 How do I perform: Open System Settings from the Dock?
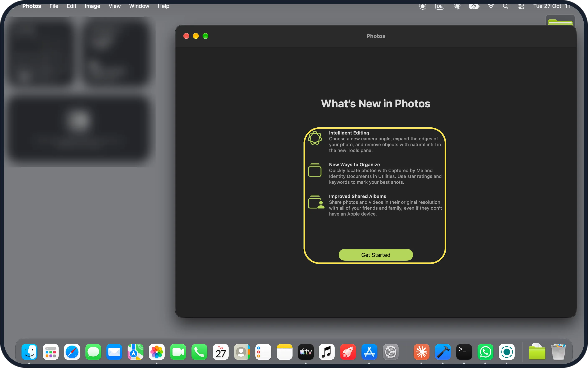[390, 352]
